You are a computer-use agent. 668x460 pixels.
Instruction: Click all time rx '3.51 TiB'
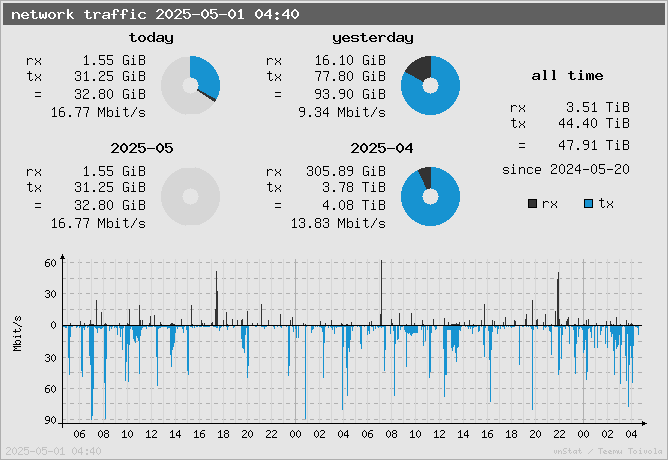coord(598,107)
